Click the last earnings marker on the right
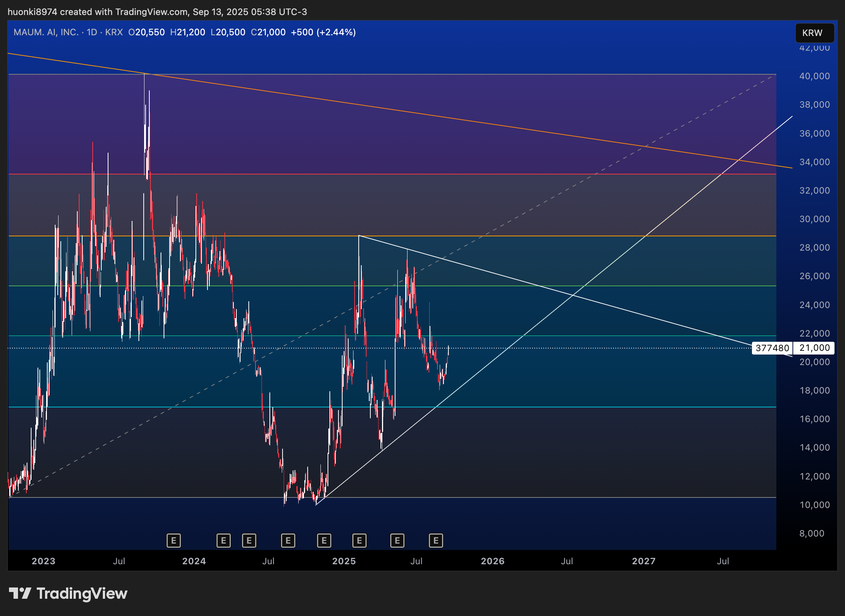845x616 pixels. tap(436, 541)
